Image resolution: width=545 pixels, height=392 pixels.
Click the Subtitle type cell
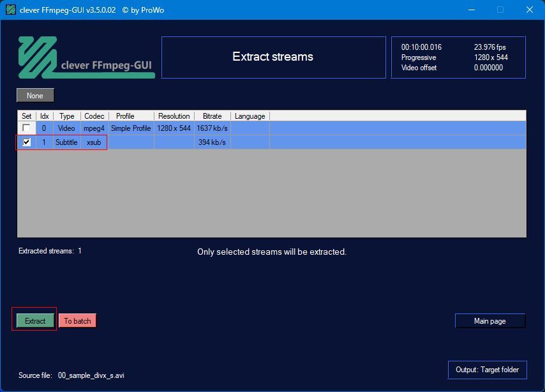[66, 142]
